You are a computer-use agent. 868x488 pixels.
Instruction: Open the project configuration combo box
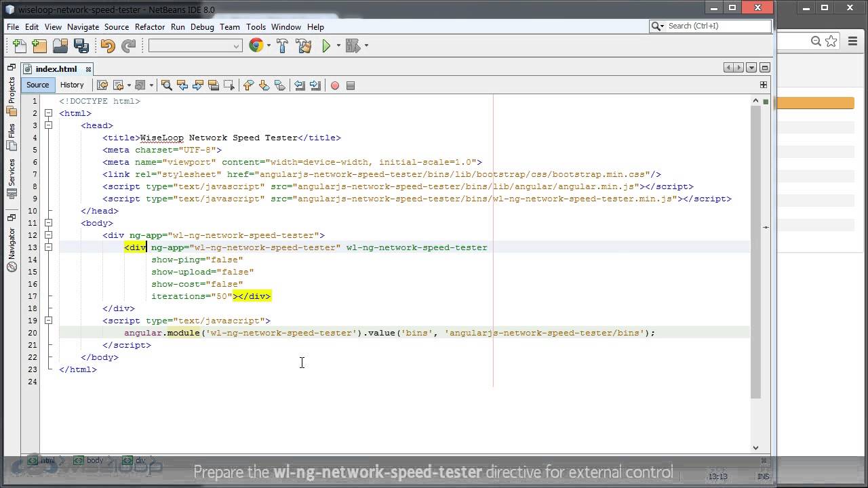click(195, 46)
